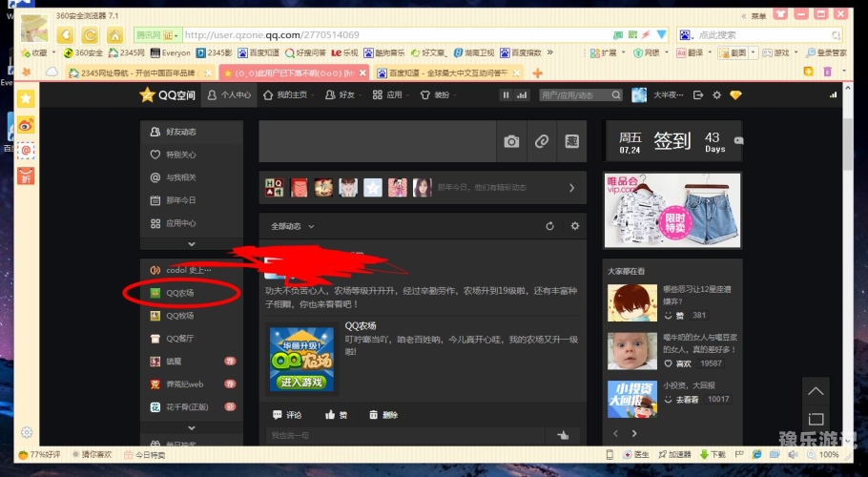This screenshot has height=477, width=868.
Task: Click 删除 under the farm post
Action: (383, 414)
